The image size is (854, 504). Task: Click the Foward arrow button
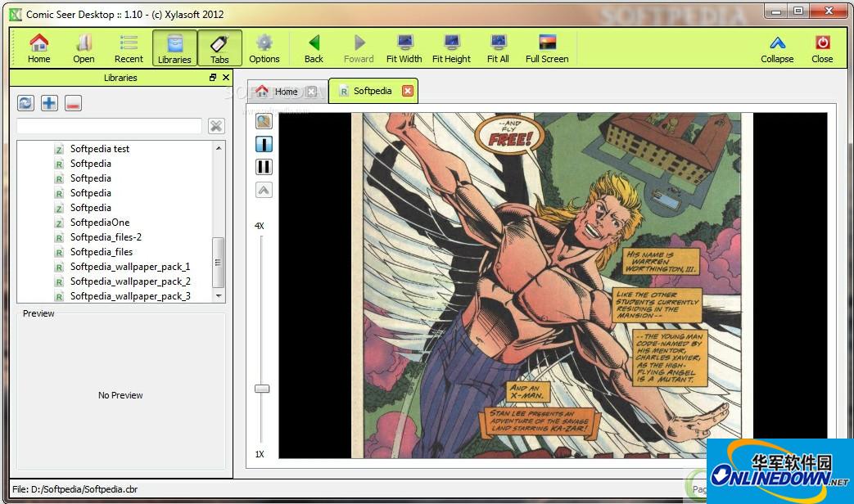(359, 48)
